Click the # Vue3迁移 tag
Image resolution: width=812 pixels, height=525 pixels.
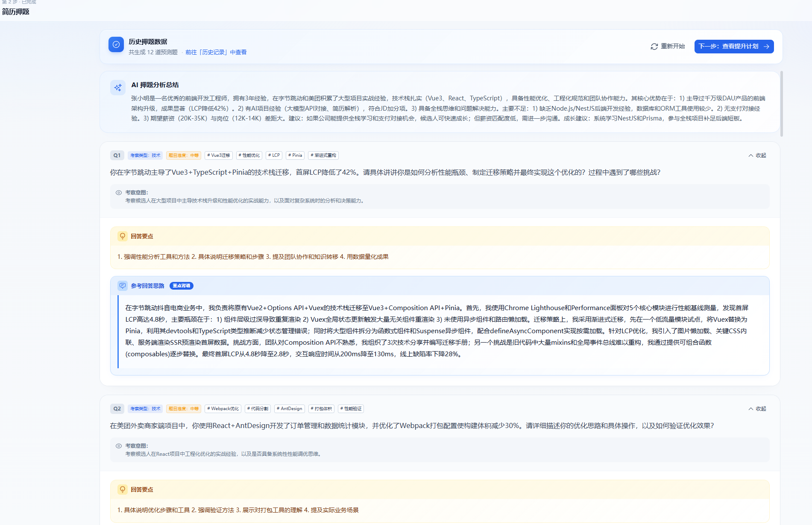219,155
